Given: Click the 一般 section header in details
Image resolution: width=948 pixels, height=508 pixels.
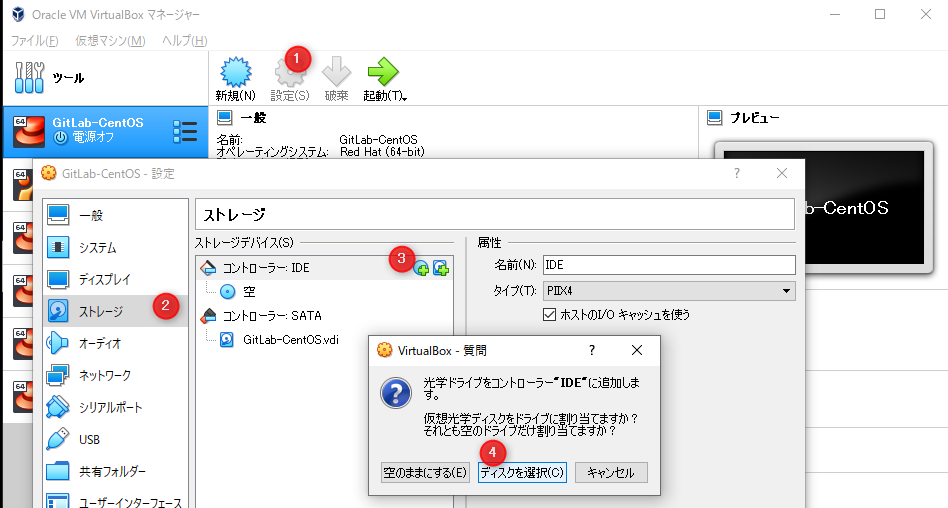Looking at the screenshot, I should click(253, 118).
